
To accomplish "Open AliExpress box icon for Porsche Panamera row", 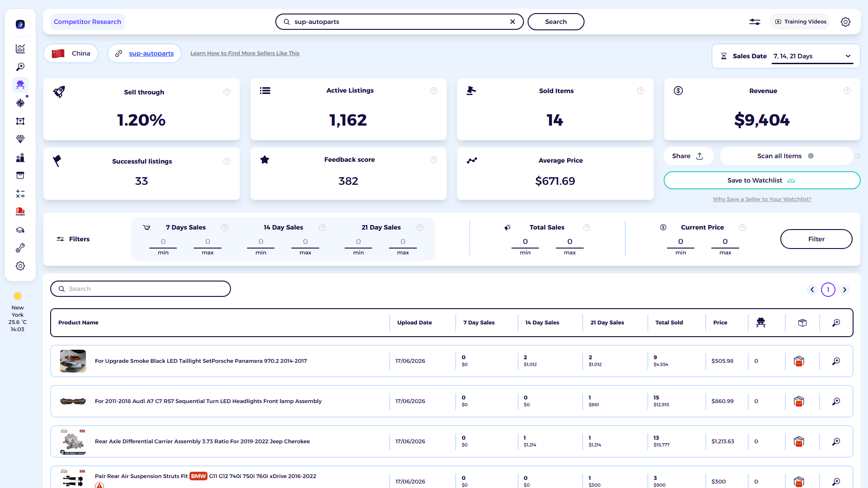I will [799, 361].
